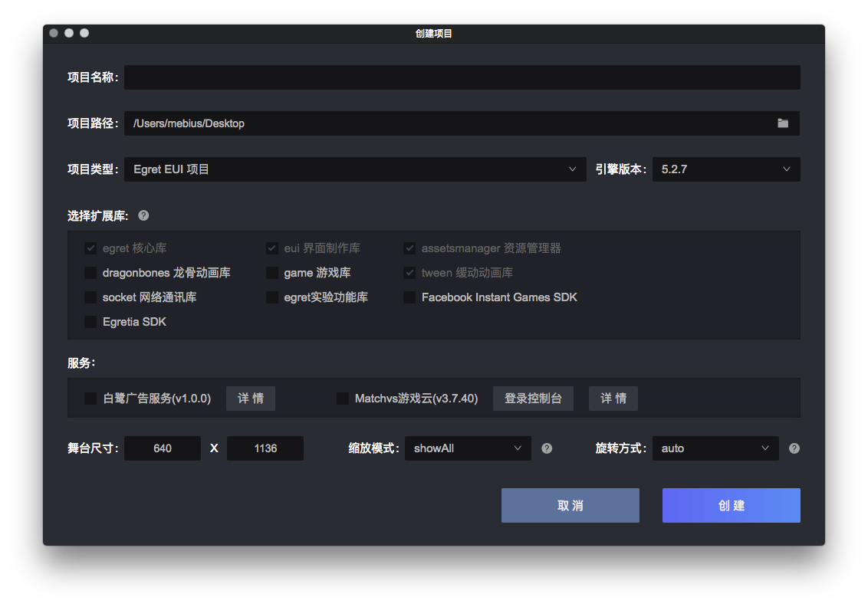Click the 登录控制台 button
The image size is (868, 607).
[533, 398]
